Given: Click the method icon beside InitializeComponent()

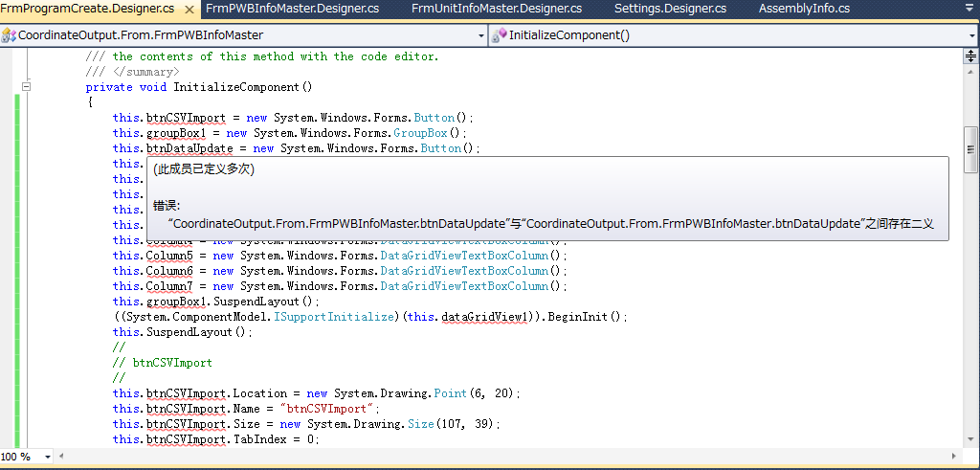Looking at the screenshot, I should pos(499,35).
